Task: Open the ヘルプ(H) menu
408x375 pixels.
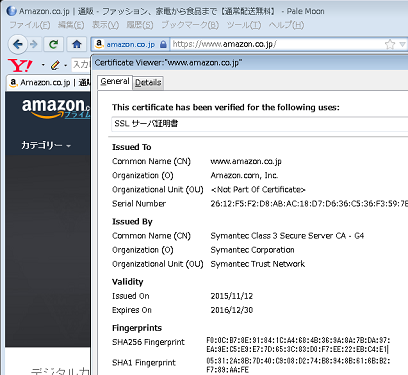Action: coord(286,25)
